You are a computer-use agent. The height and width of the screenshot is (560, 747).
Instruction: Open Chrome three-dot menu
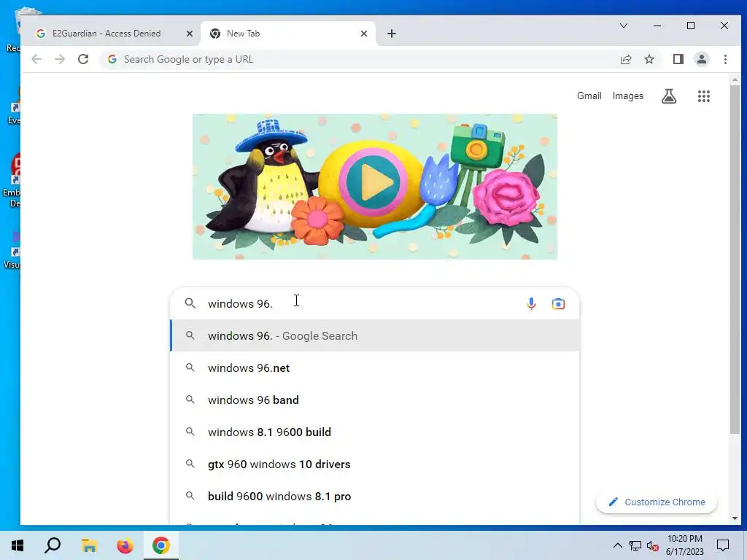click(x=725, y=59)
